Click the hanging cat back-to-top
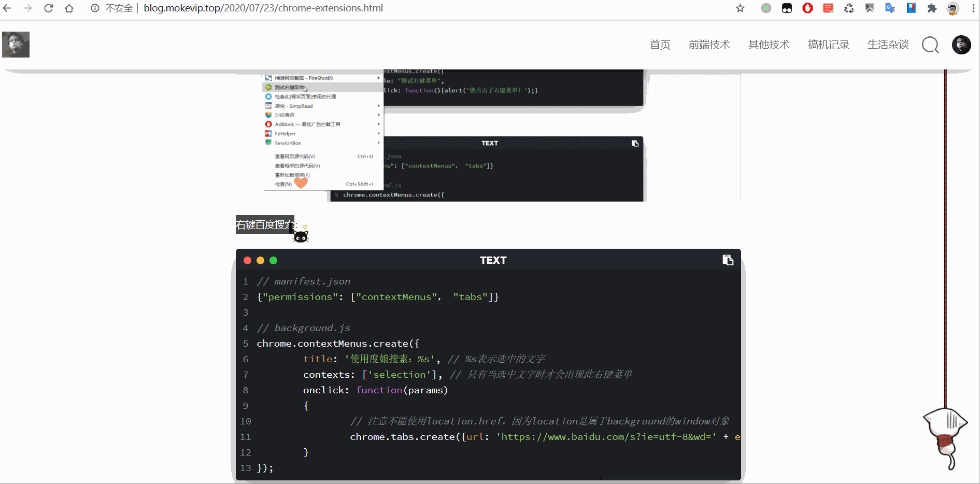The height and width of the screenshot is (484, 980). click(x=945, y=438)
